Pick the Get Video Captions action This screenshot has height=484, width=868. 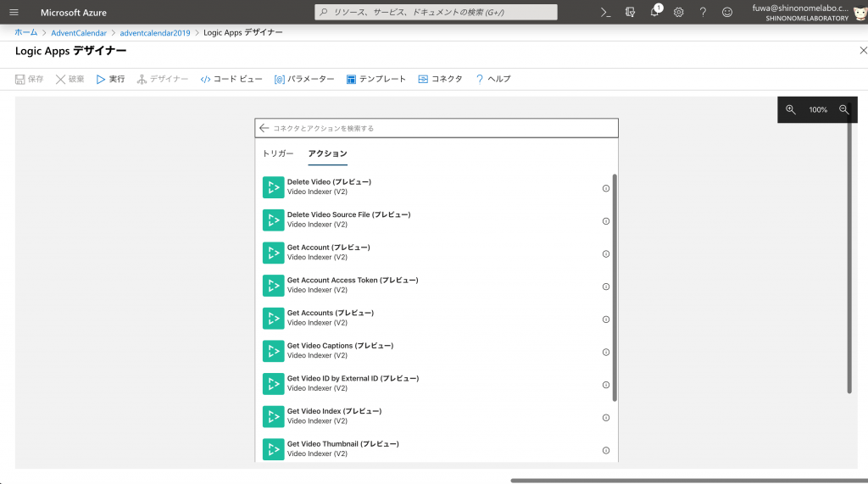(437, 351)
